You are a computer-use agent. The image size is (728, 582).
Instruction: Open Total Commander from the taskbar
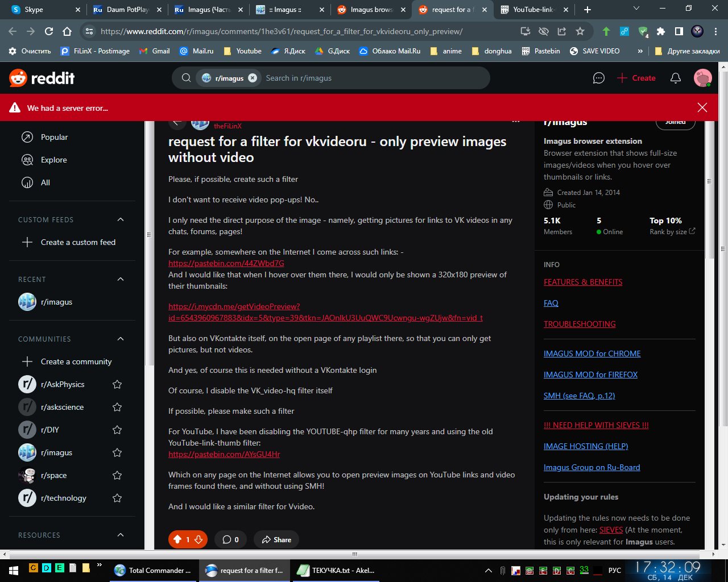153,570
